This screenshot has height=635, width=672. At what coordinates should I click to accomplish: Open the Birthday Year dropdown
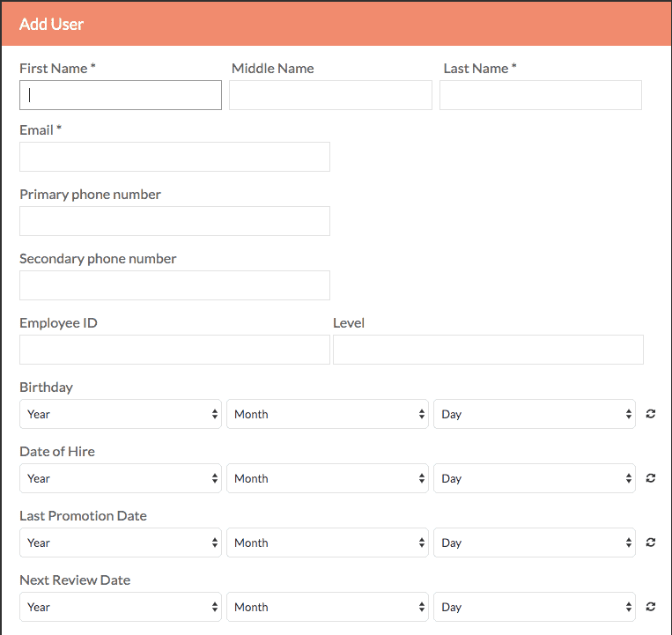121,414
